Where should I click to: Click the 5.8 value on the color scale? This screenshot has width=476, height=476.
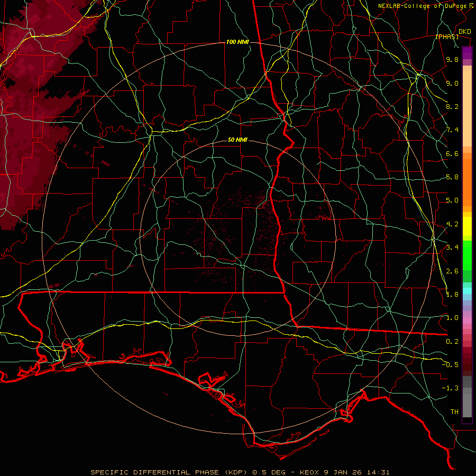[x=452, y=177]
